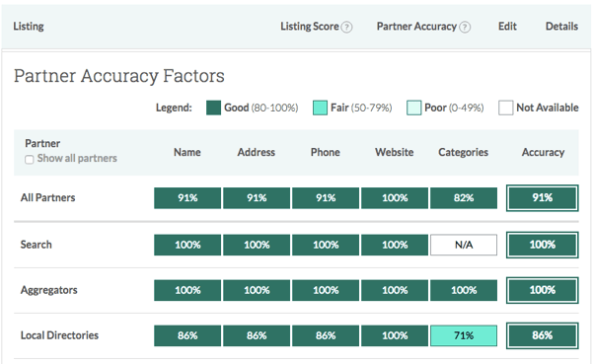Click All Partners Phone 91% cell
The height and width of the screenshot is (364, 592).
click(x=326, y=198)
